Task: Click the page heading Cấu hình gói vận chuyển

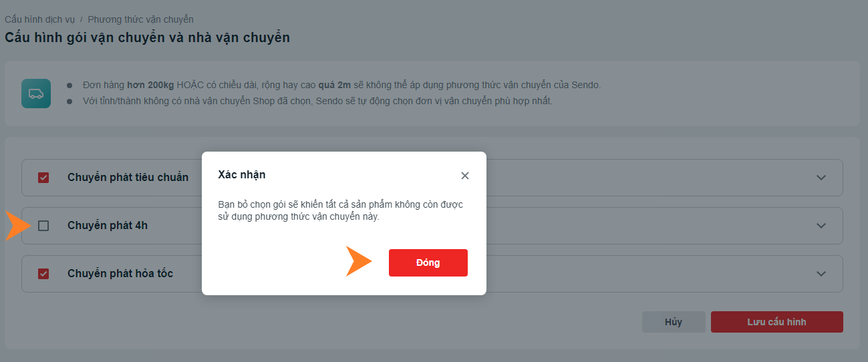Action: (x=147, y=38)
